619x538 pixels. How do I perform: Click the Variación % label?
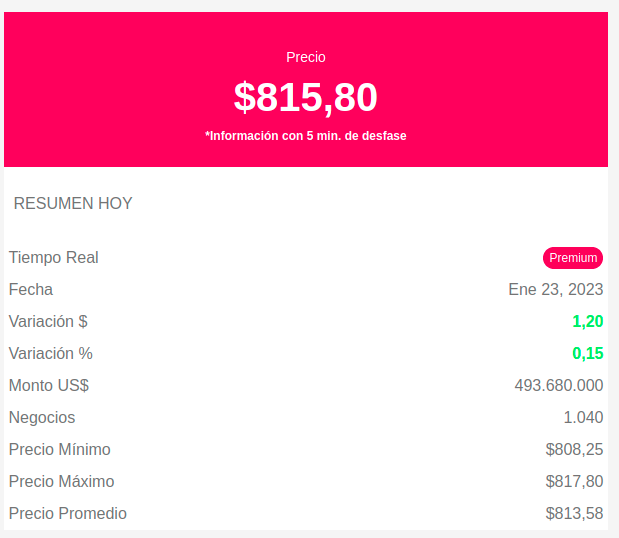coord(51,354)
